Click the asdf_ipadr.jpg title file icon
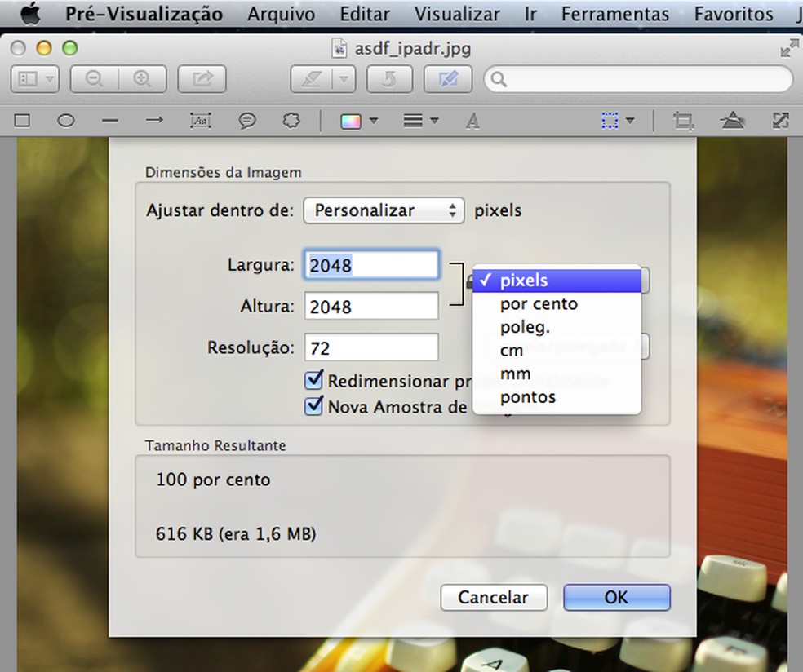 339,49
